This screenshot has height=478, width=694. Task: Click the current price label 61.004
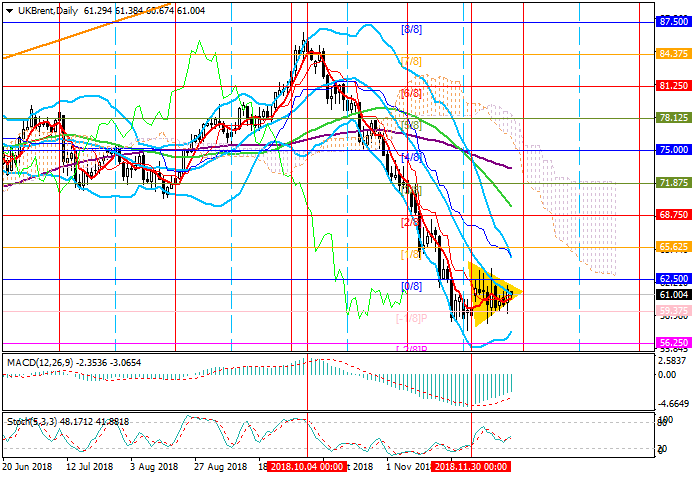tap(670, 295)
